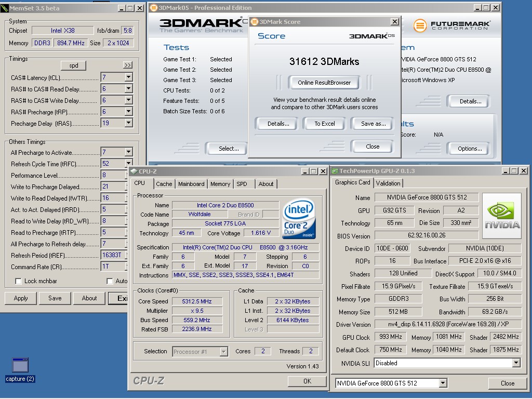Click the Save as... button
This screenshot has height=399, width=532.
pyautogui.click(x=373, y=124)
